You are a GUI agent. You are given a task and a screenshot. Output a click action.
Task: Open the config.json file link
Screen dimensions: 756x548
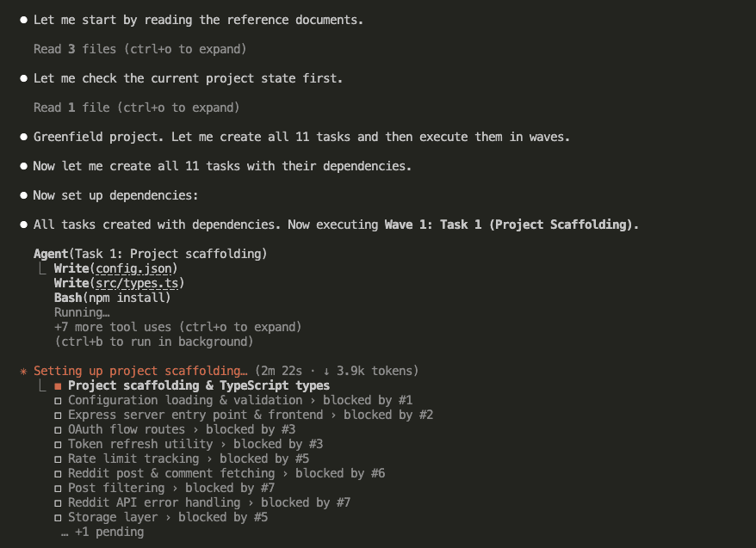[x=133, y=268]
